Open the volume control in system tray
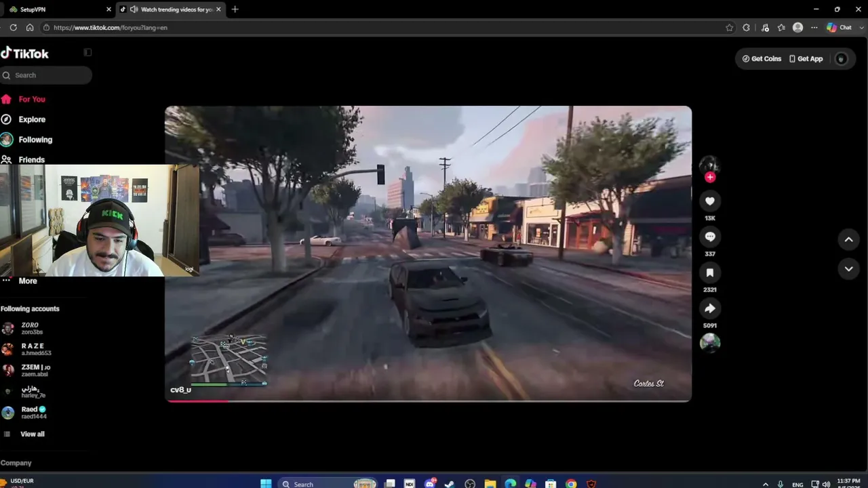Screen dimensions: 868x488 (x=826, y=485)
